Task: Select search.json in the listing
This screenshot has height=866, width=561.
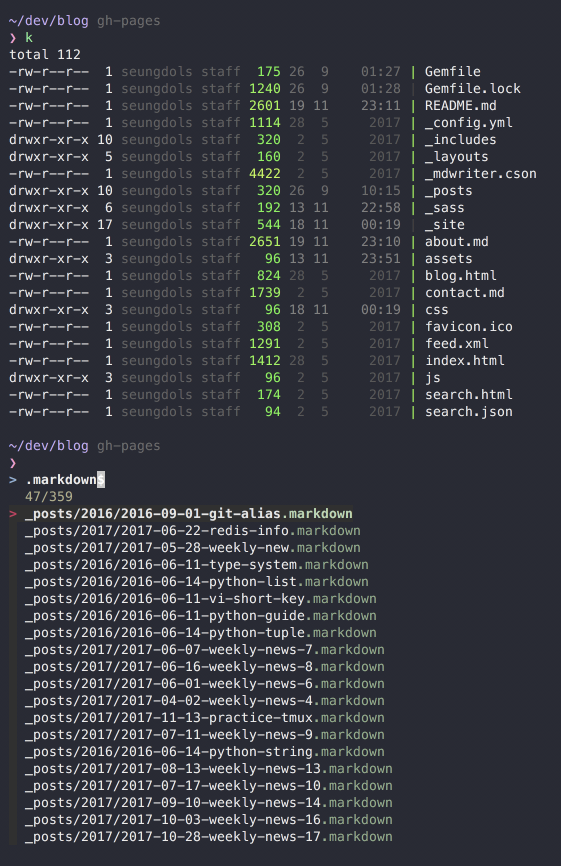Action: coord(469,412)
